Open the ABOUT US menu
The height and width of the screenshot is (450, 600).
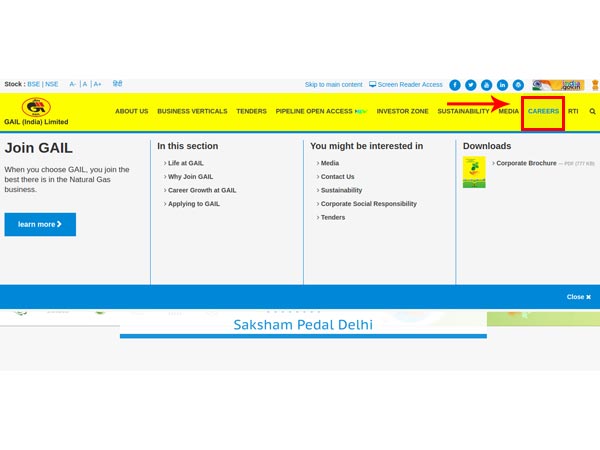[x=132, y=111]
